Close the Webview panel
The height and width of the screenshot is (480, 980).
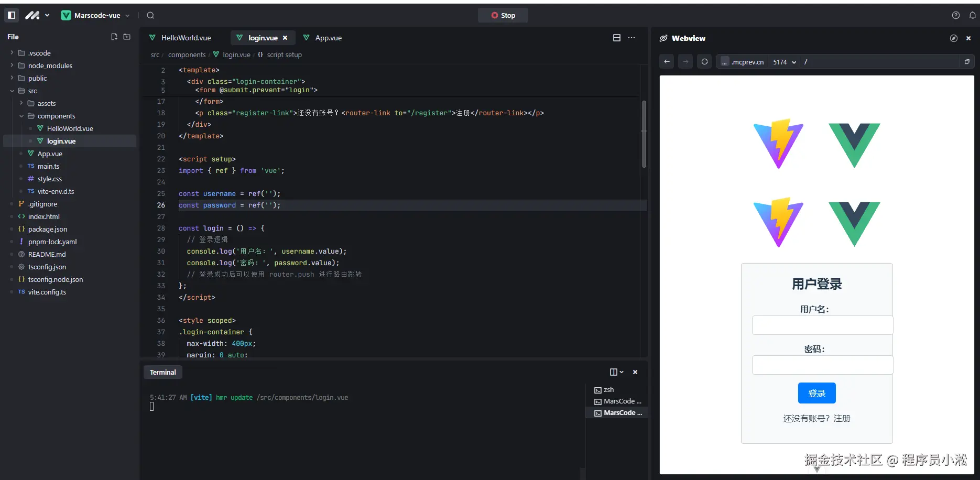[x=968, y=38]
